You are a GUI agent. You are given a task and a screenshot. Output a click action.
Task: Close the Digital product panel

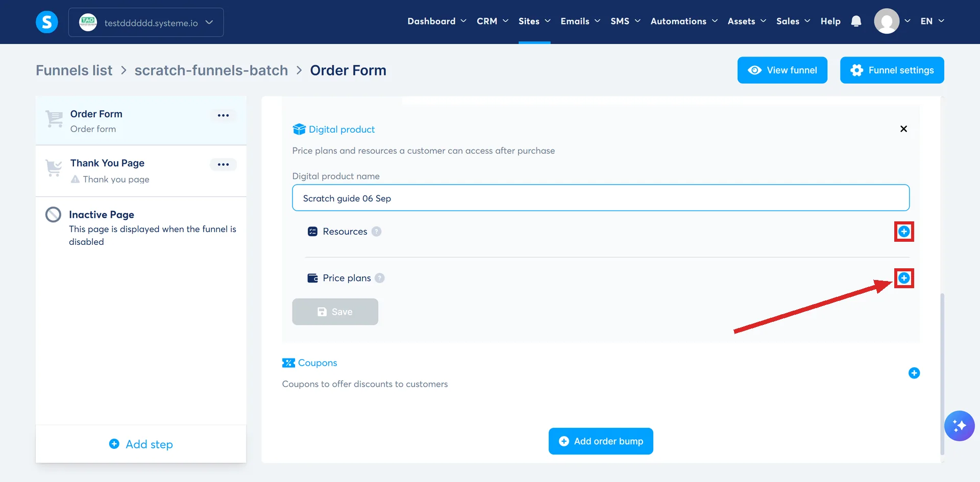(903, 129)
